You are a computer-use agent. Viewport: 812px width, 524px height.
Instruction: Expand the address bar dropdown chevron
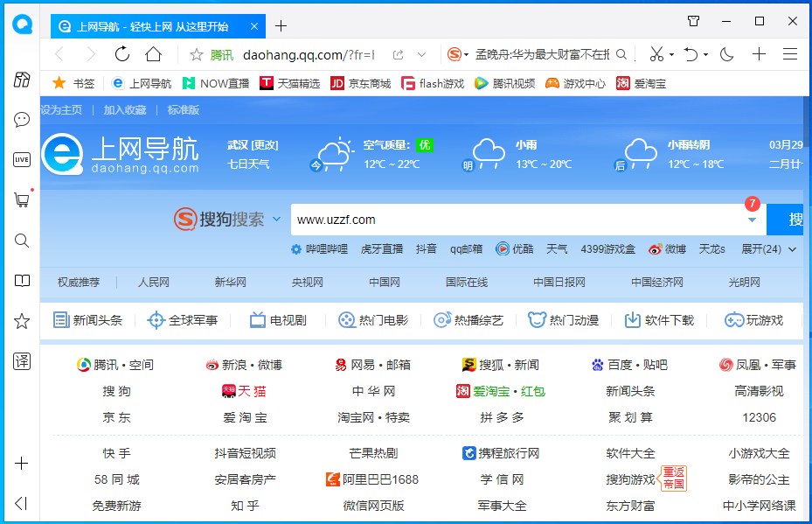point(422,54)
